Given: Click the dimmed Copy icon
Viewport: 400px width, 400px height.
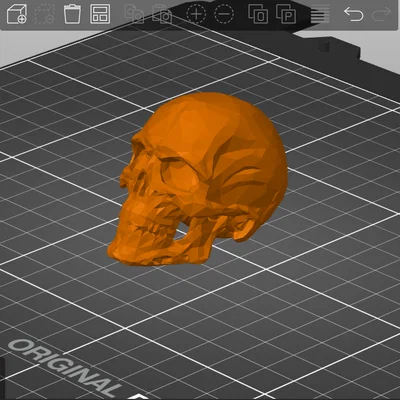Looking at the screenshot, I should [134, 14].
